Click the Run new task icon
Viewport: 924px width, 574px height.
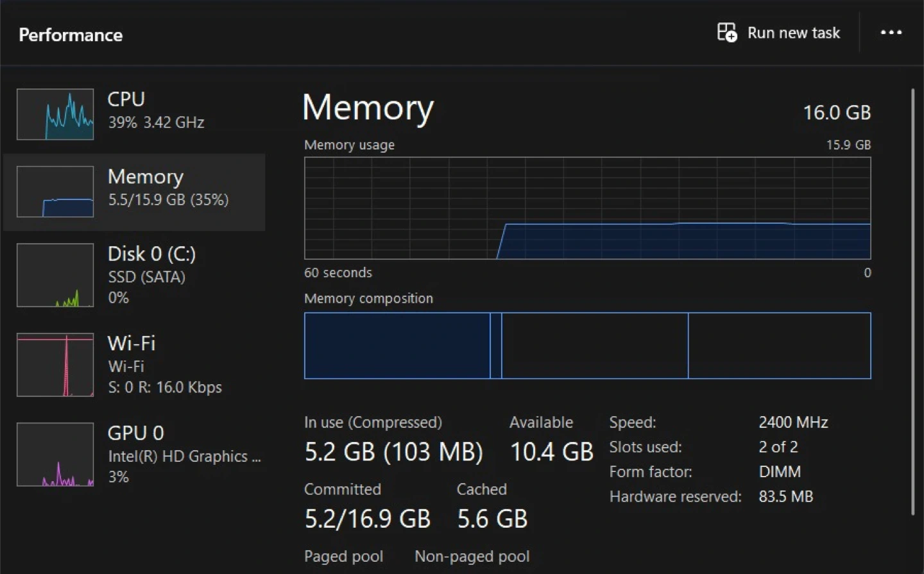click(726, 32)
